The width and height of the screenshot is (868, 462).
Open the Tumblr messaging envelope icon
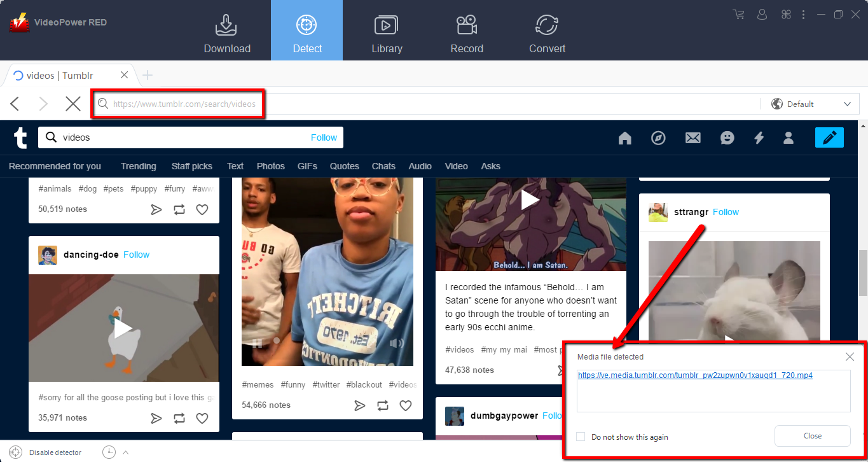(692, 138)
